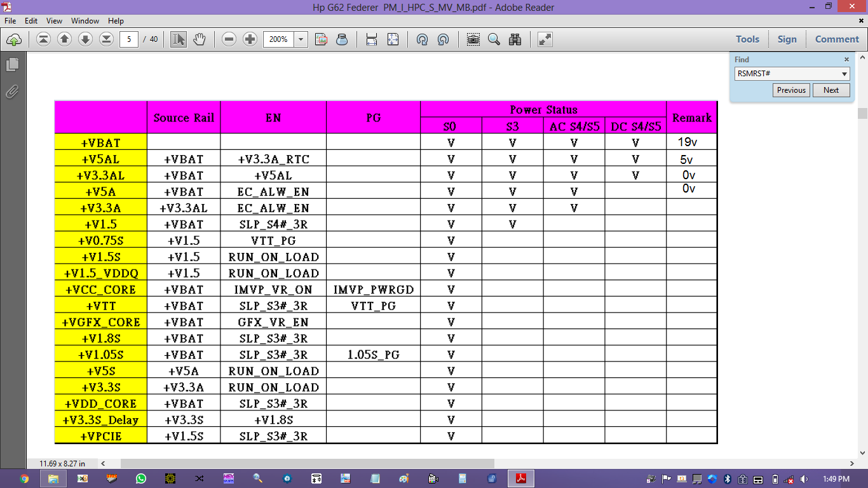Click the vertical scrollbar thumb
The image size is (868, 488).
coord(862,113)
